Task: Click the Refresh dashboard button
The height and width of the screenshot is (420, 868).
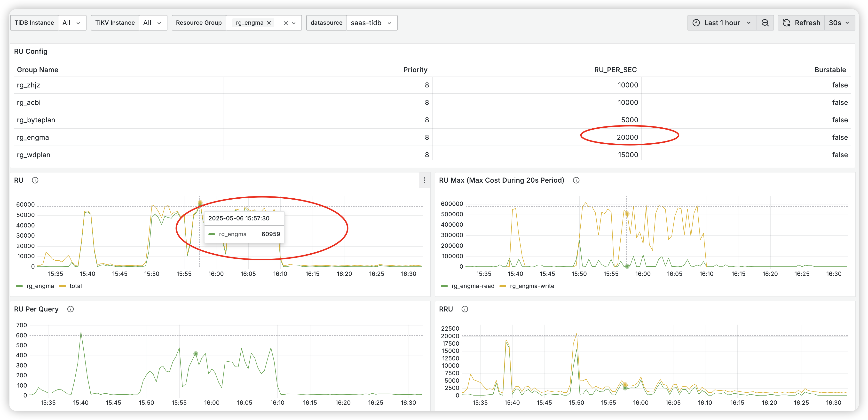Action: (x=801, y=23)
